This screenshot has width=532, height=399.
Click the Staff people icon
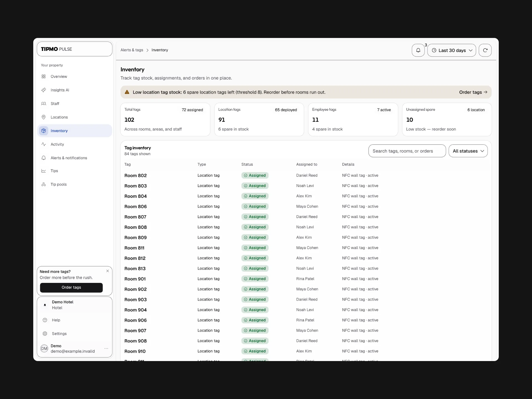coord(44,104)
